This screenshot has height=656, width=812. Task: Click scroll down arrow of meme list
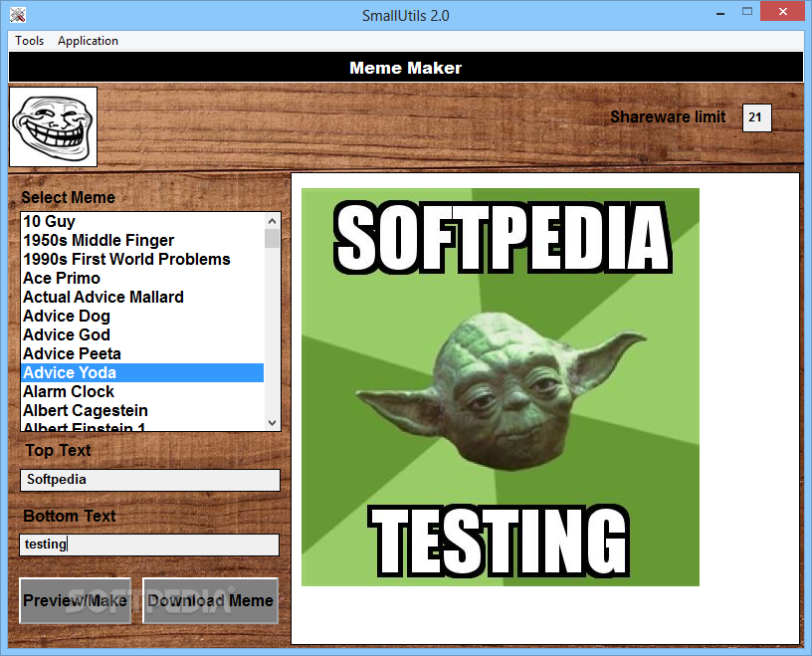(x=272, y=423)
